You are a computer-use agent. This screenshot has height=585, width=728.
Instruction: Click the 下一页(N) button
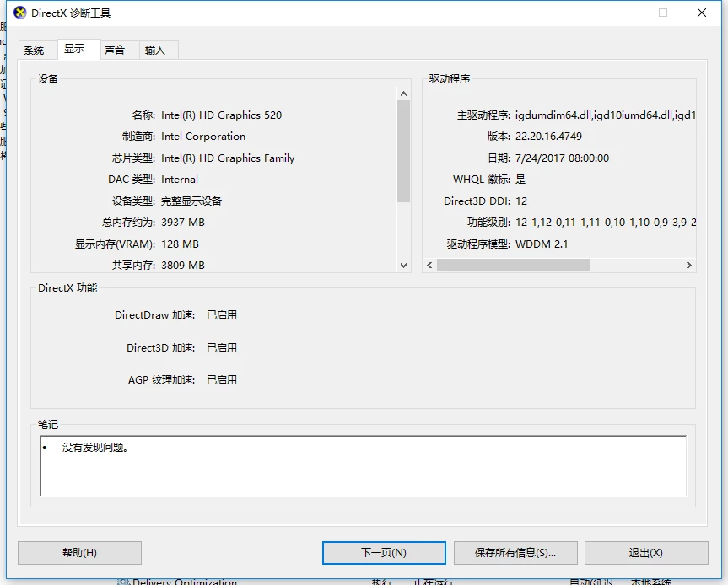[x=384, y=552]
